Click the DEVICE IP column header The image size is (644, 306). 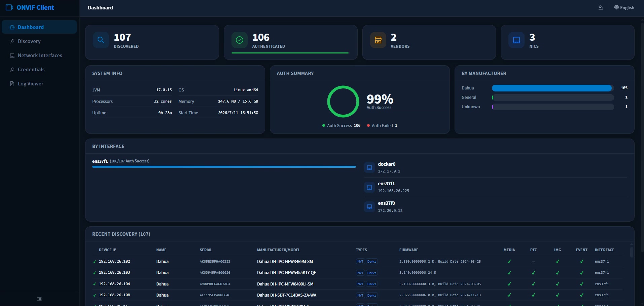[x=107, y=250]
